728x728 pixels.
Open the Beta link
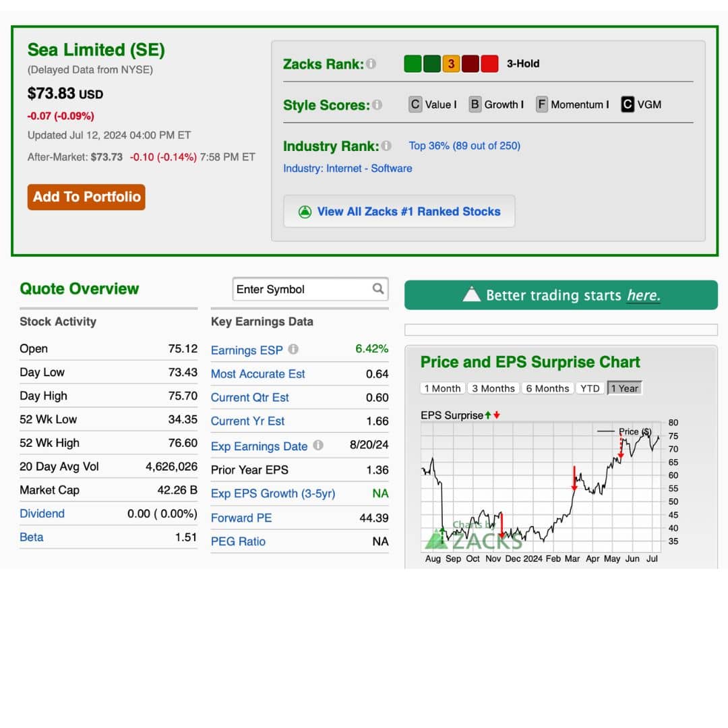32,537
